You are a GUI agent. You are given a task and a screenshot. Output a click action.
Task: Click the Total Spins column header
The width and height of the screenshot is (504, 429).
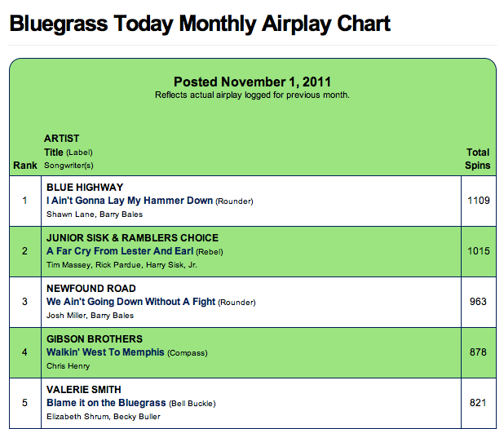478,158
